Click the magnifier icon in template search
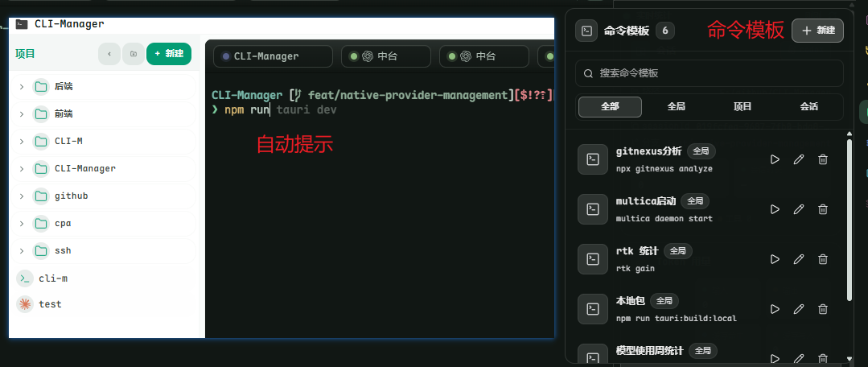Image resolution: width=868 pixels, height=367 pixels. 588,73
